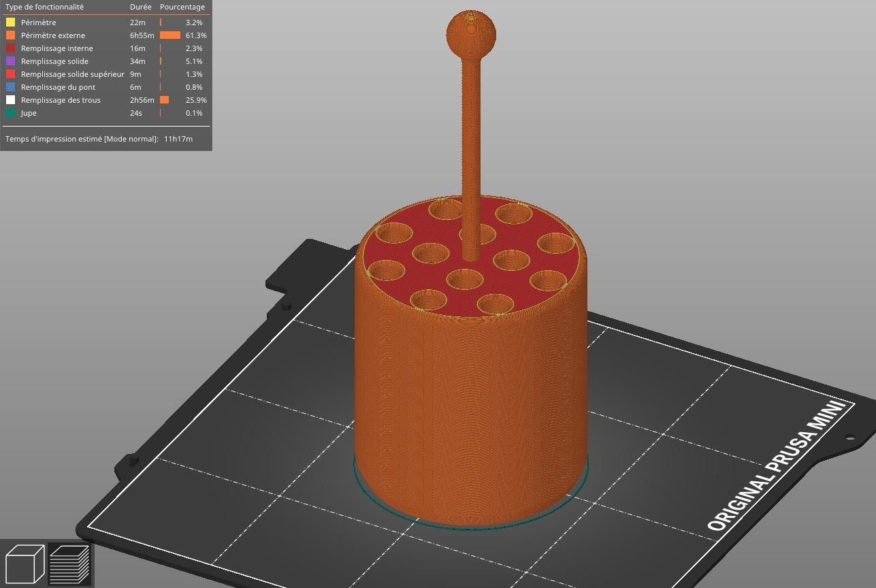Click the 0.1% percentage value
876x588 pixels.
tap(194, 113)
